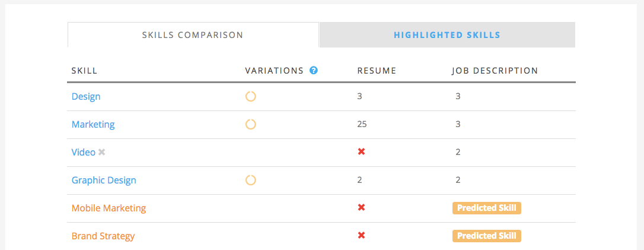Click the red X in Video row
The image size is (644, 250).
(x=361, y=152)
